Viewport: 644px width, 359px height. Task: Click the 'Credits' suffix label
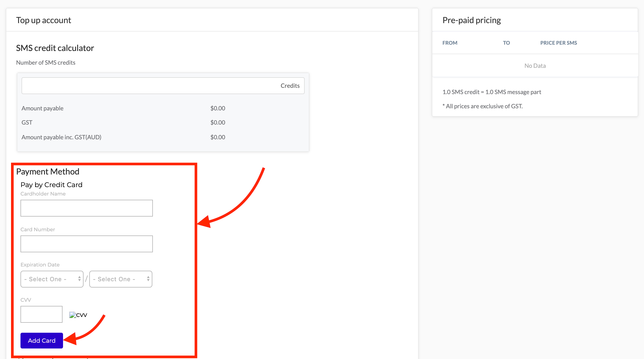click(x=290, y=85)
